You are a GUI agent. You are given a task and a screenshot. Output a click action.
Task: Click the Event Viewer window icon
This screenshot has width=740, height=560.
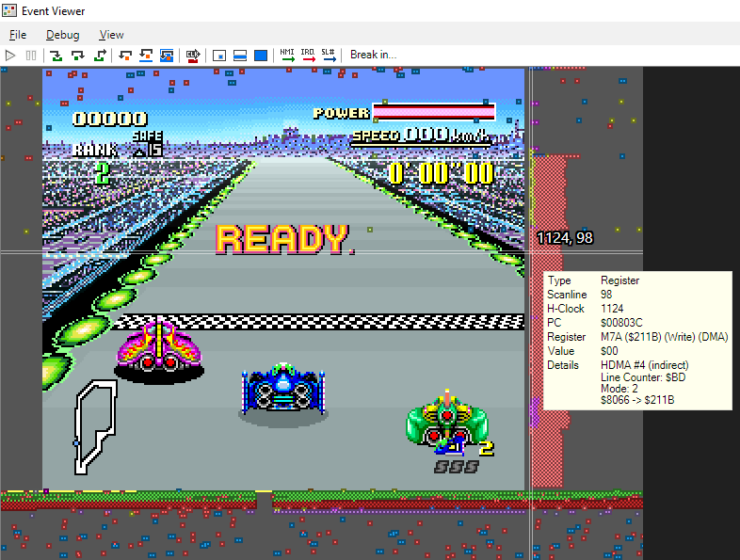tap(9, 11)
